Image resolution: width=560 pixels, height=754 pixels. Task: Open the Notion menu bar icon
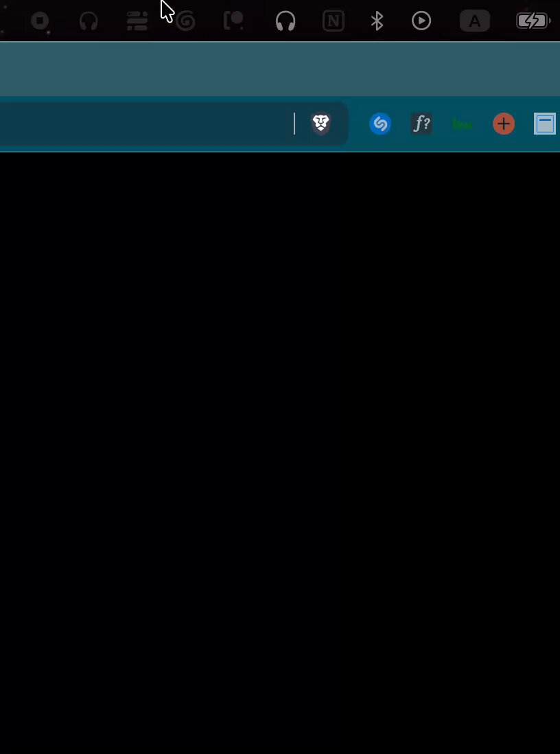click(x=334, y=21)
